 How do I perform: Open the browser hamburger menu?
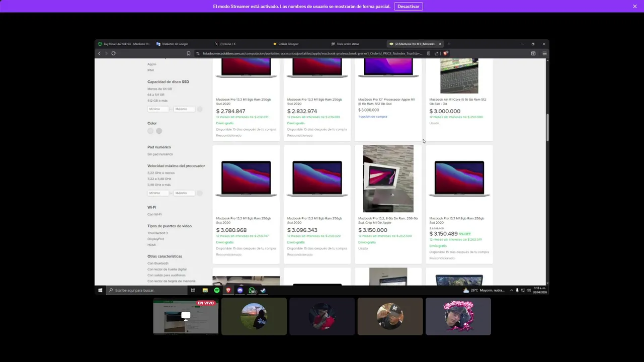coord(544,53)
